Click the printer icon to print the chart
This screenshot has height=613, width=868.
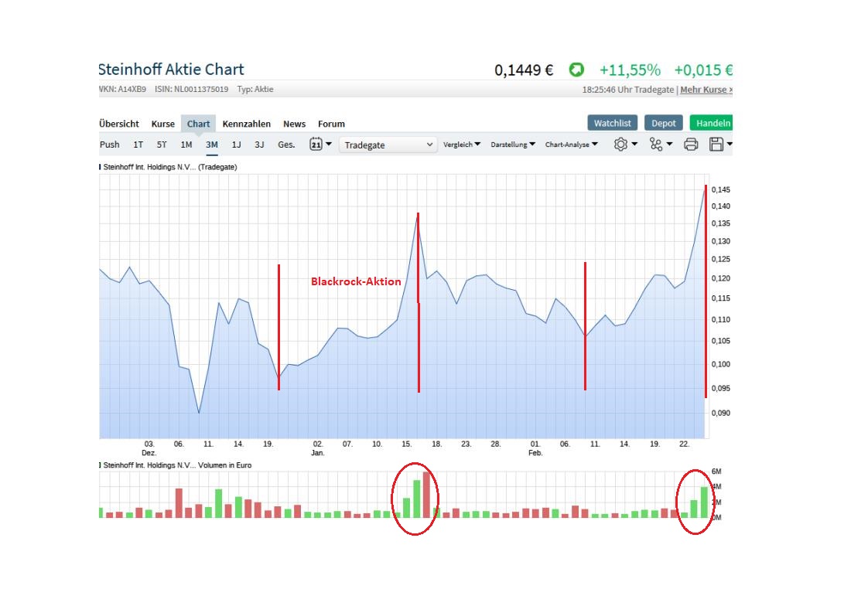pos(689,145)
